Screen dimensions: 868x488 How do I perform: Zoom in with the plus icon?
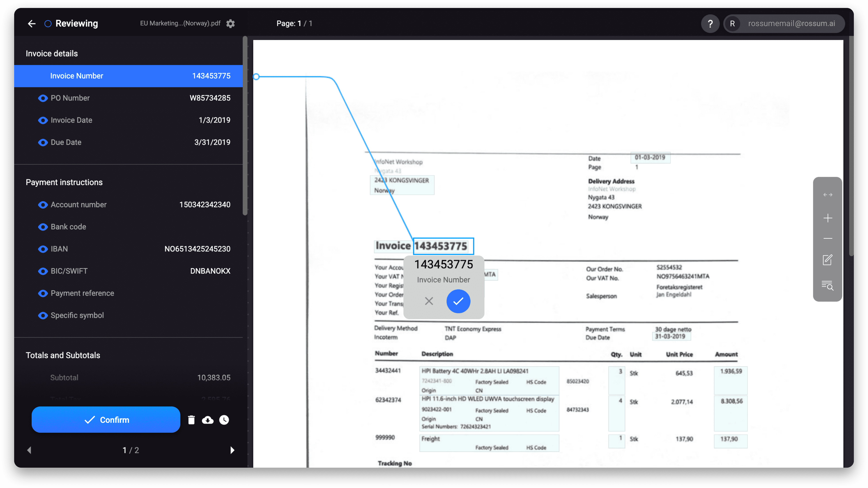pos(828,218)
